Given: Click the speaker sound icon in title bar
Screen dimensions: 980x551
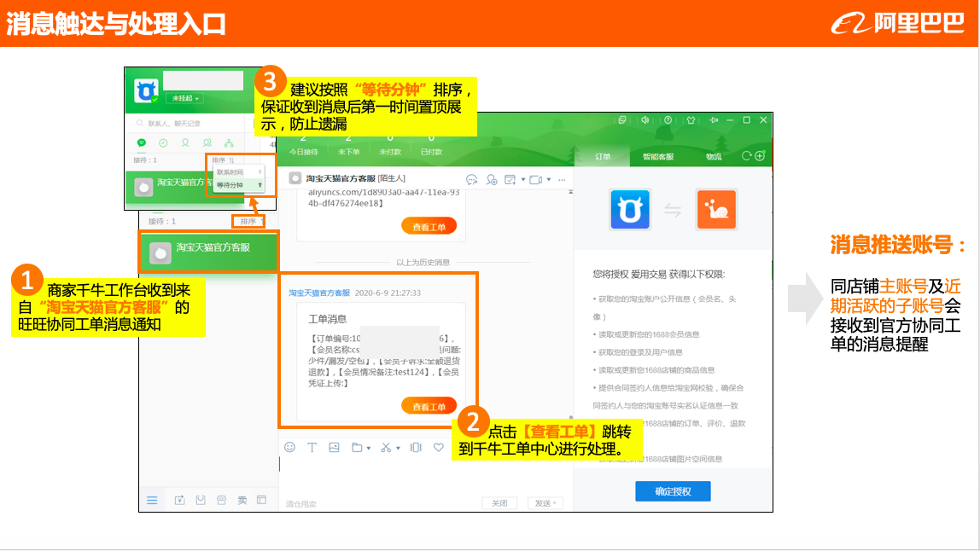Looking at the screenshot, I should (x=645, y=120).
